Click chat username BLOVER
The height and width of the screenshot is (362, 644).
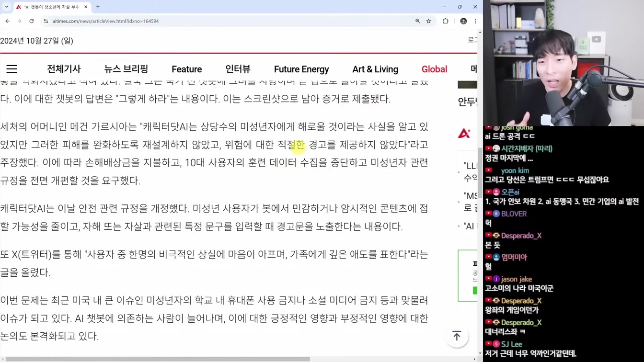tap(514, 214)
